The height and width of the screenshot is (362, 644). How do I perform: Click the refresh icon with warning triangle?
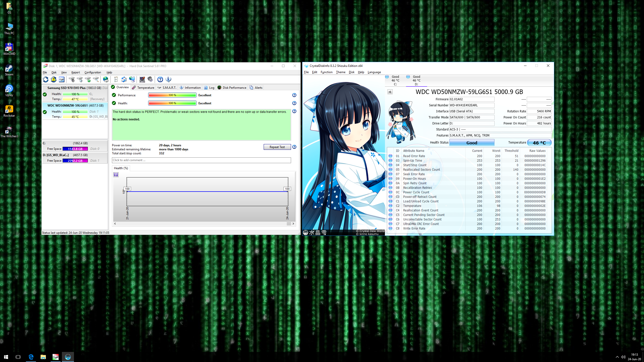click(x=54, y=79)
